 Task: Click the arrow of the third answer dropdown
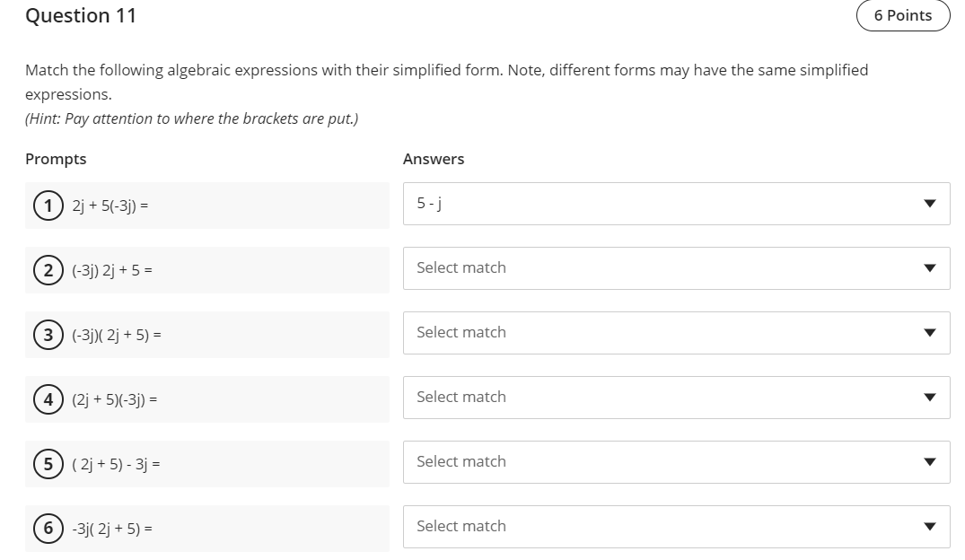click(930, 333)
